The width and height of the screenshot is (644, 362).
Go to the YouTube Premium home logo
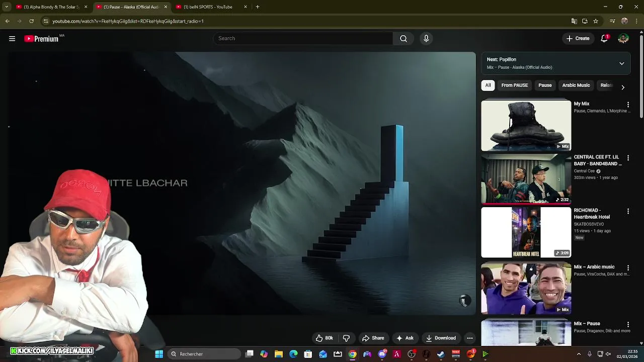point(42,39)
